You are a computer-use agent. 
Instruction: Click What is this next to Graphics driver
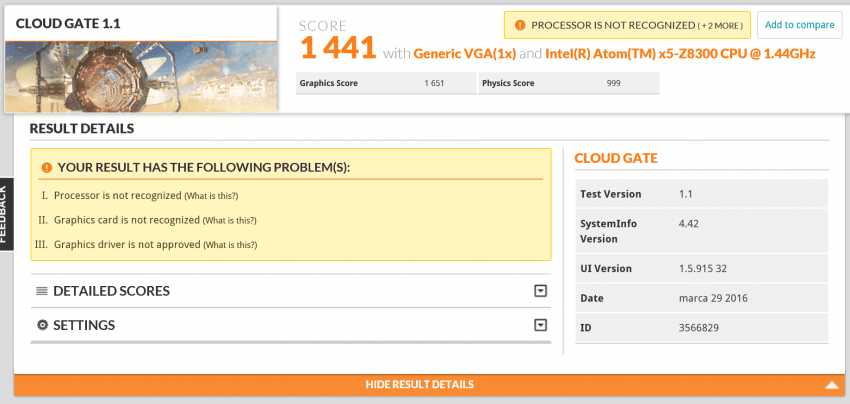tap(230, 245)
